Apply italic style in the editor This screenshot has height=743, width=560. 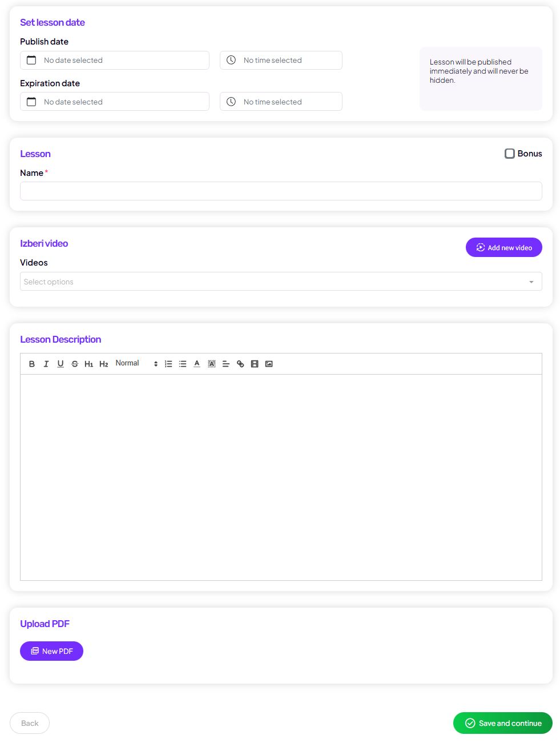[x=46, y=364]
